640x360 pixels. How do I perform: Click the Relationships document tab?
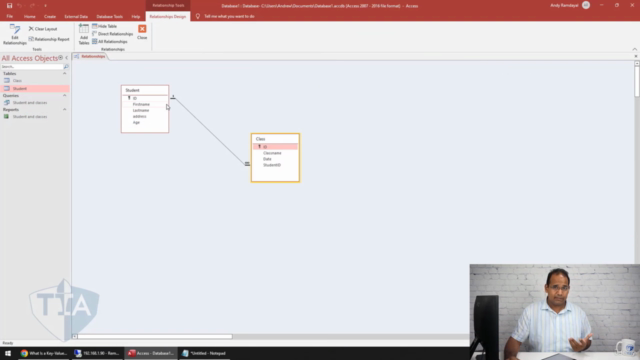[90, 56]
